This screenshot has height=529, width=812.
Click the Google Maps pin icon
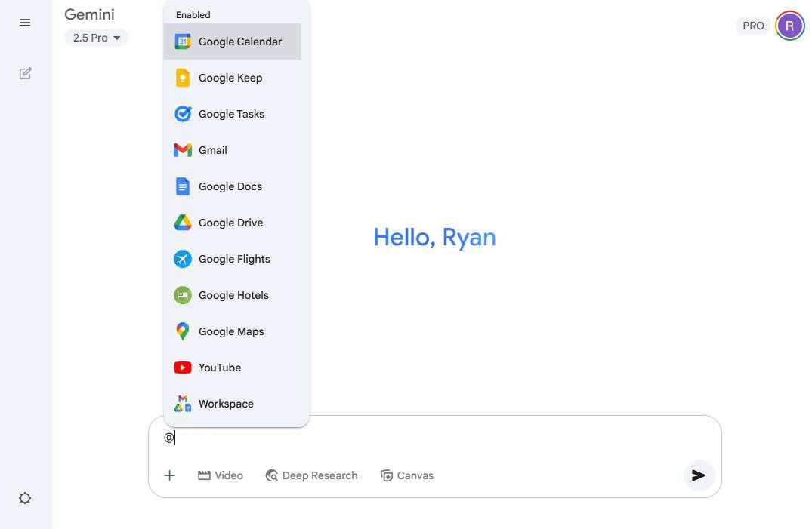[183, 331]
